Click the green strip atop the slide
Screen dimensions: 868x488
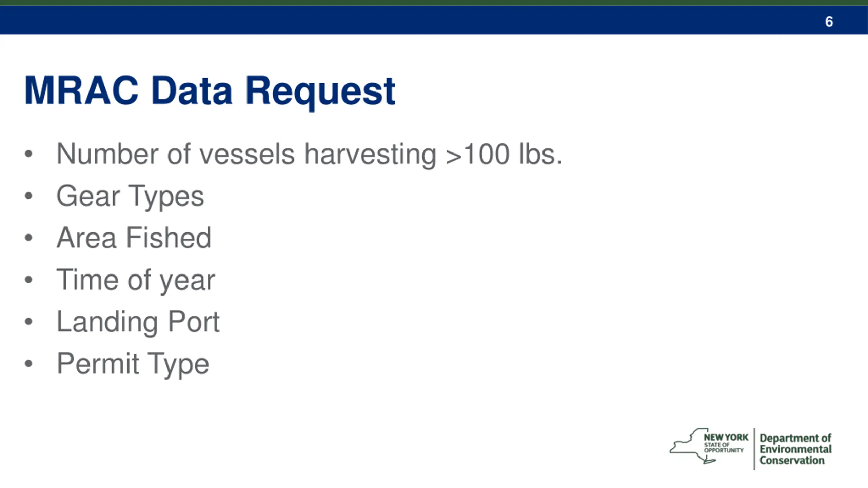click(x=434, y=3)
